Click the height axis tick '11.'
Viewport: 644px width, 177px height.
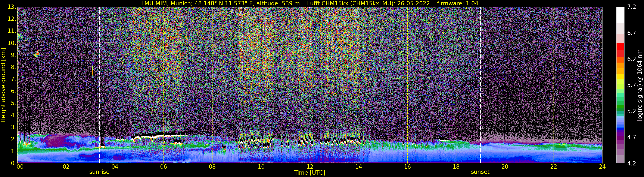tap(12, 31)
